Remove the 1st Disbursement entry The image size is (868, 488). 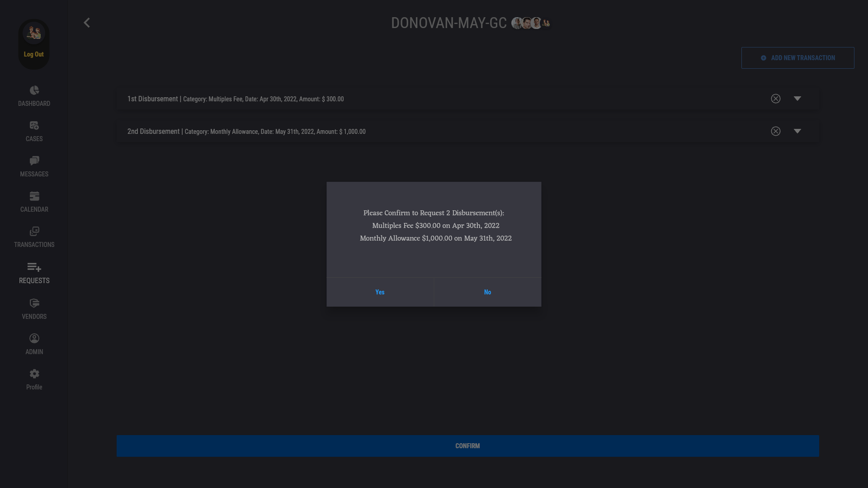pos(776,99)
